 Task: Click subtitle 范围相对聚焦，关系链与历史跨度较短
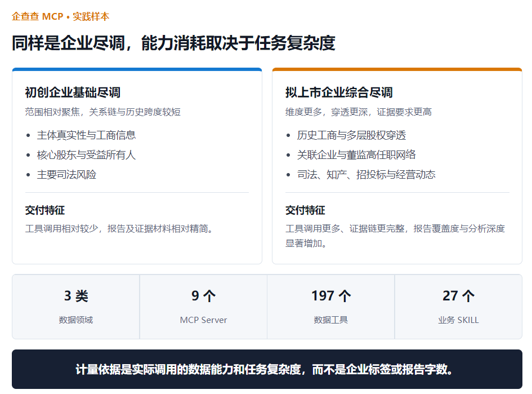103,112
